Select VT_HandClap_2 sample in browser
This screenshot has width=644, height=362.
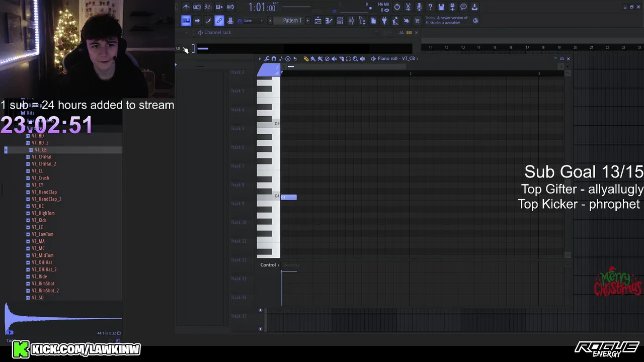click(46, 199)
